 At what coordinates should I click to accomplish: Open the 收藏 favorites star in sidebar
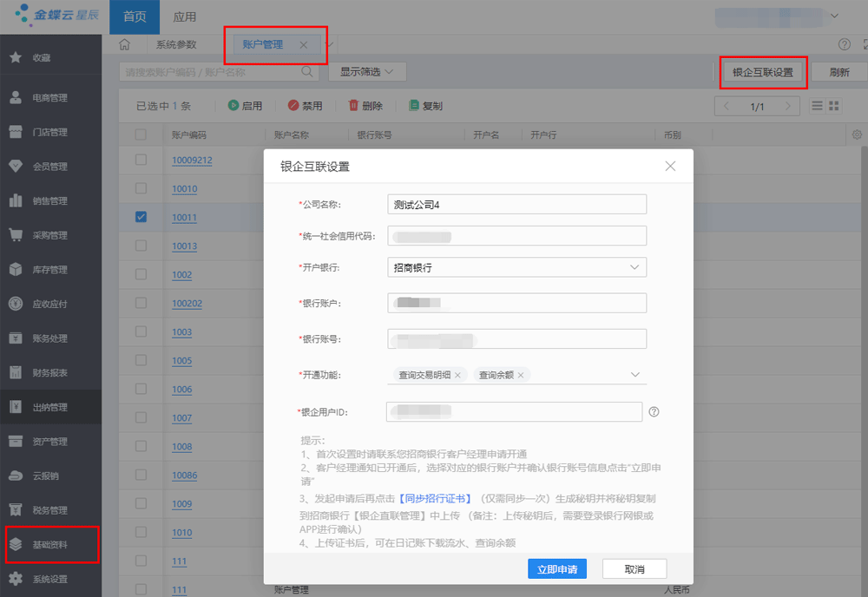tap(16, 57)
